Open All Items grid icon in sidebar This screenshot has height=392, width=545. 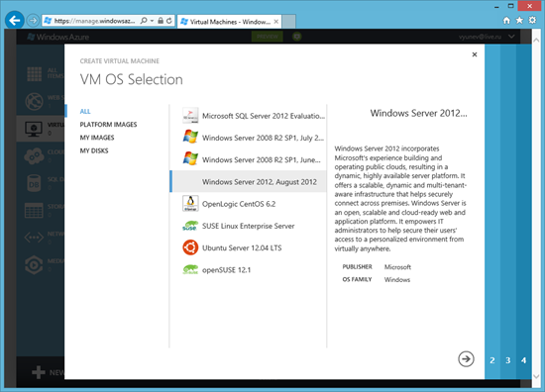point(34,74)
